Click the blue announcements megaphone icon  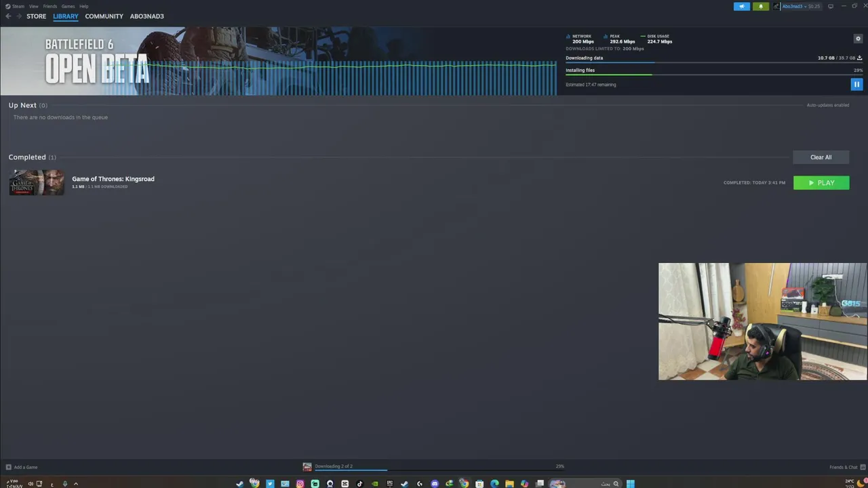[741, 6]
